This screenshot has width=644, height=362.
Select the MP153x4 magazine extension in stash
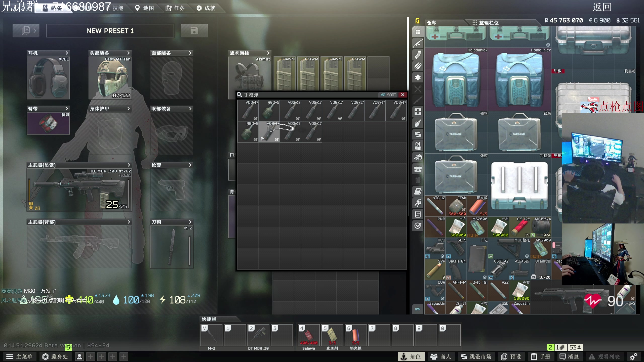541,227
